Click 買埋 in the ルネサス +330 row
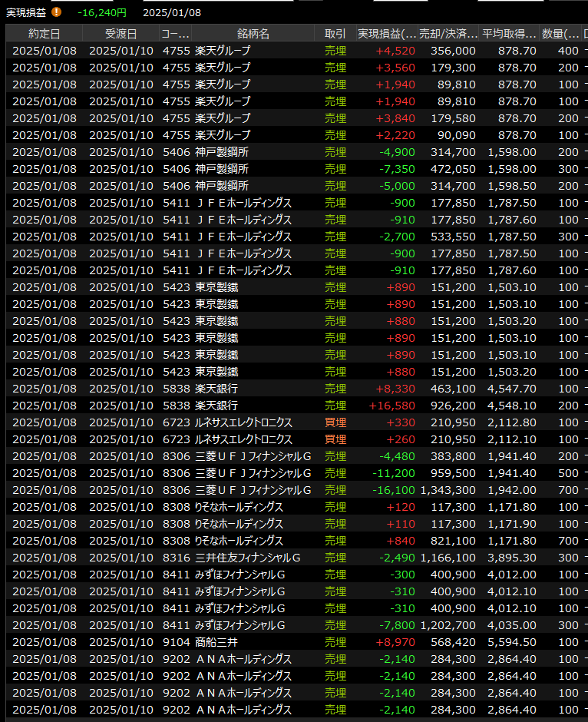This screenshot has width=588, height=722. point(335,422)
